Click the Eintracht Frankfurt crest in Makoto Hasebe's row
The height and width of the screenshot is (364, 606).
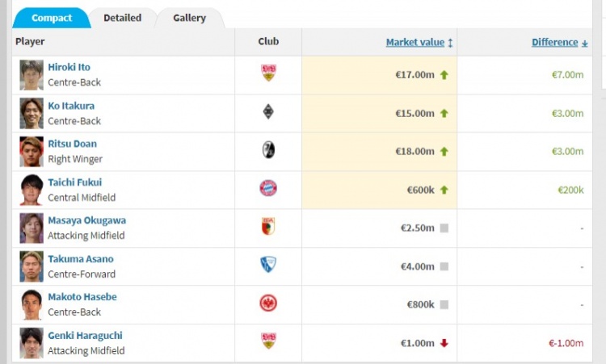click(x=268, y=303)
